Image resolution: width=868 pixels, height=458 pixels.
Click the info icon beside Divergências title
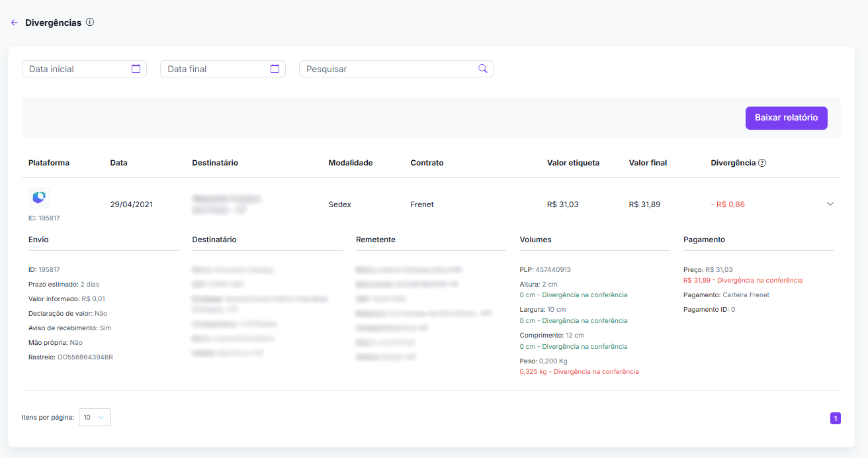pyautogui.click(x=90, y=23)
